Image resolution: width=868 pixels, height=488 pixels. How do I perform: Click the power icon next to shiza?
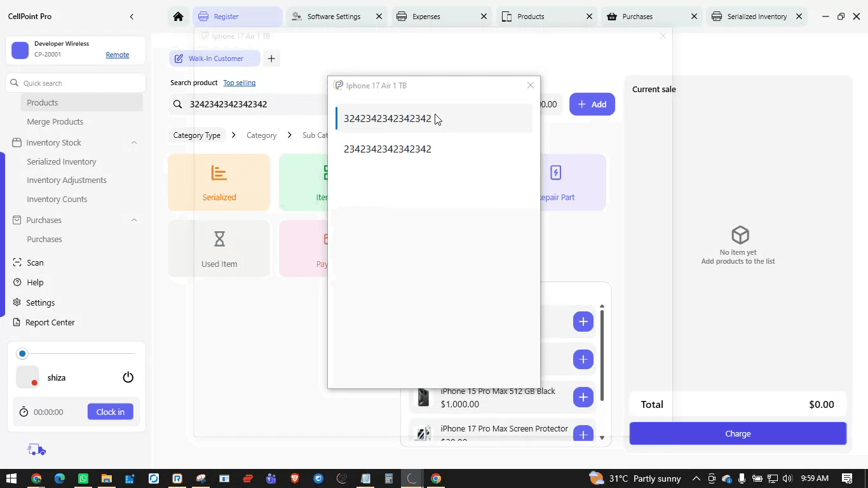(128, 377)
